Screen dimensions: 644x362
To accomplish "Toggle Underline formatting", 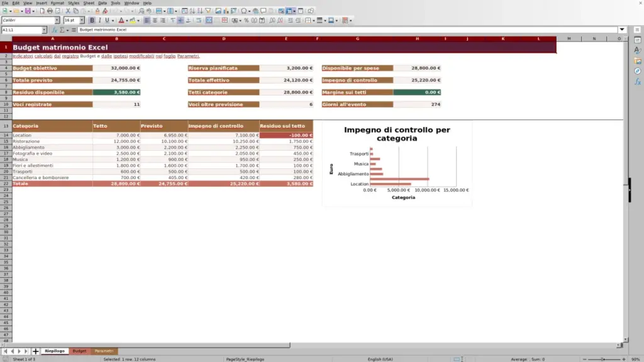I will tap(107, 21).
